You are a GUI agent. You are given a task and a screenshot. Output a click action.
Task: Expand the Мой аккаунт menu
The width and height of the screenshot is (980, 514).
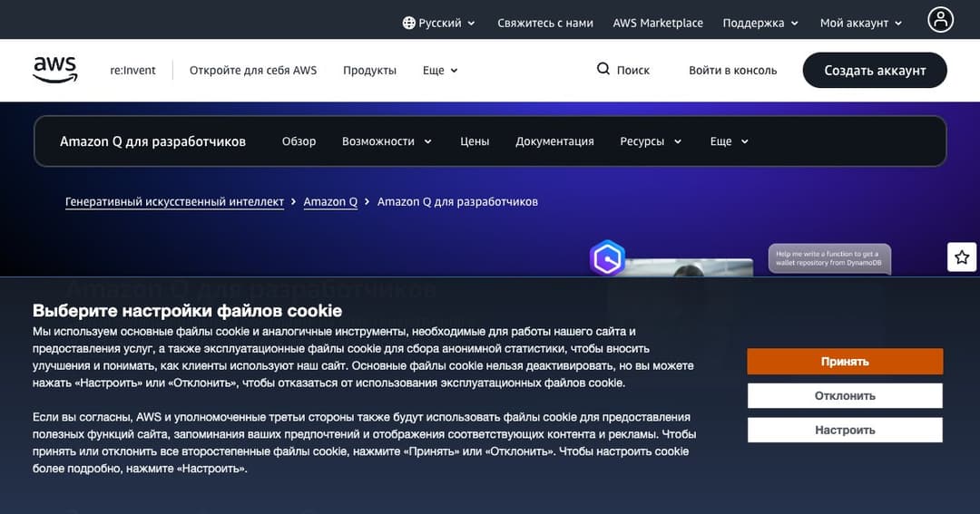pos(860,23)
